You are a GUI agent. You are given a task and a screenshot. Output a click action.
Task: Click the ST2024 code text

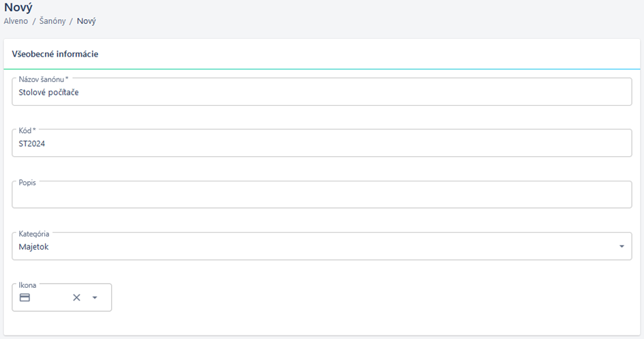click(x=31, y=144)
